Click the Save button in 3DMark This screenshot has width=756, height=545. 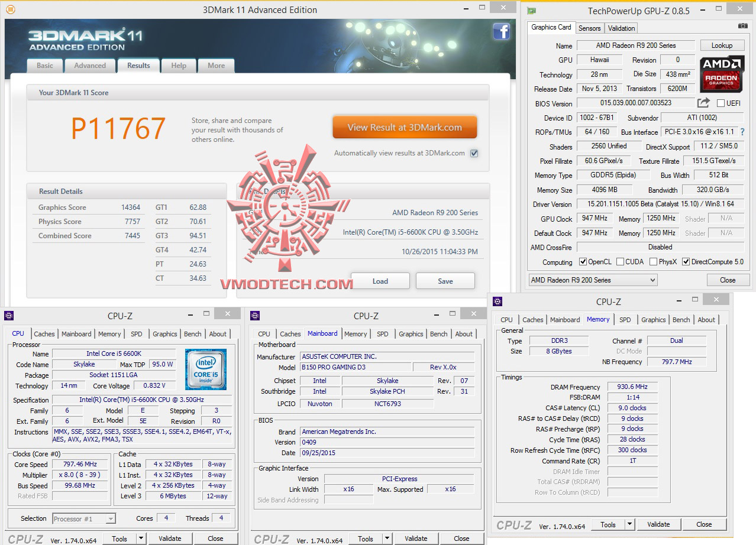445,281
